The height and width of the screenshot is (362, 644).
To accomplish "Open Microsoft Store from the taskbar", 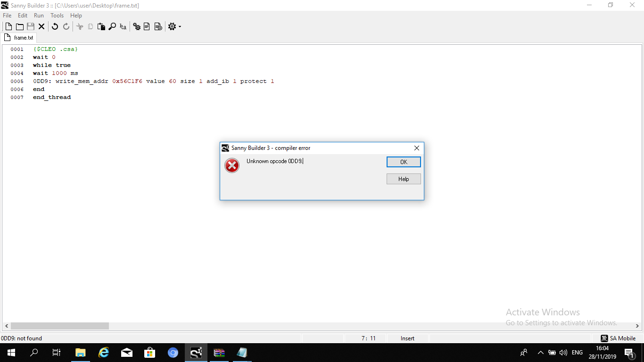I will pos(150,353).
